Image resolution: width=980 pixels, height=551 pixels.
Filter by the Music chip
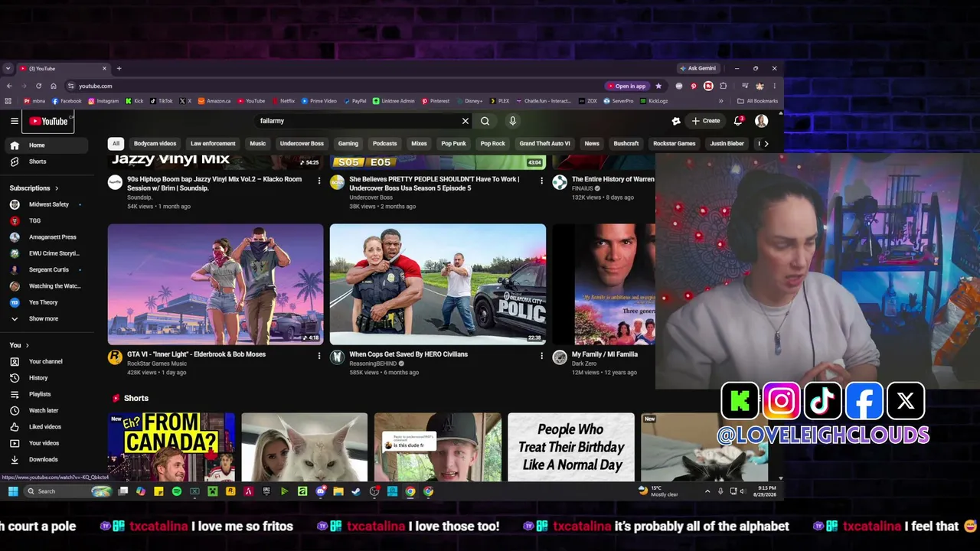click(258, 144)
